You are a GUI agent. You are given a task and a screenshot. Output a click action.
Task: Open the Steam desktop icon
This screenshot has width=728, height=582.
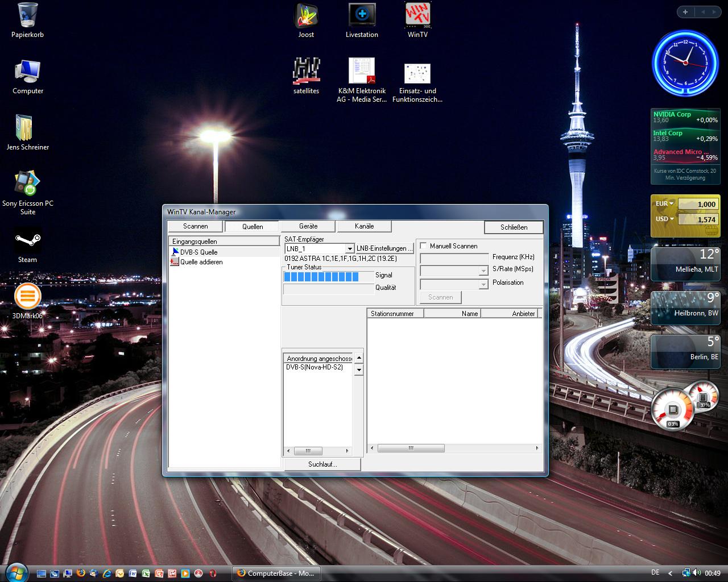pyautogui.click(x=27, y=241)
